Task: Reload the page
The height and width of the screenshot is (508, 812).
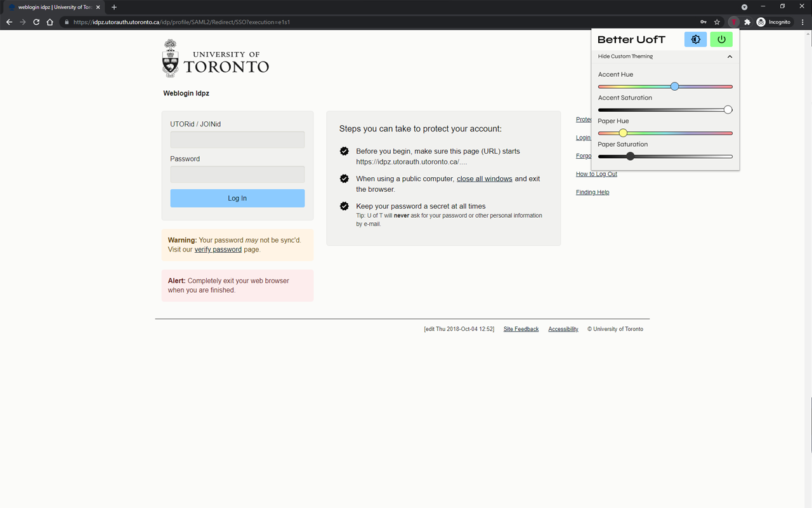Action: [x=36, y=22]
